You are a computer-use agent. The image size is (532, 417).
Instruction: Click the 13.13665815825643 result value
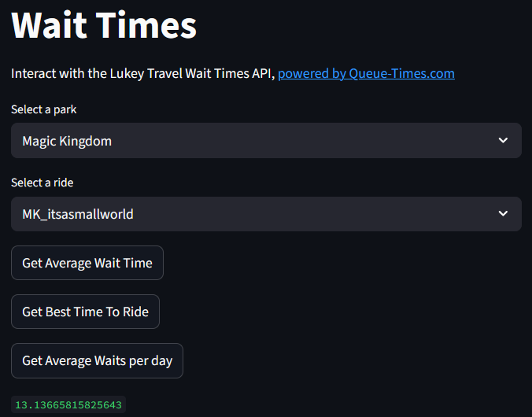click(x=68, y=405)
